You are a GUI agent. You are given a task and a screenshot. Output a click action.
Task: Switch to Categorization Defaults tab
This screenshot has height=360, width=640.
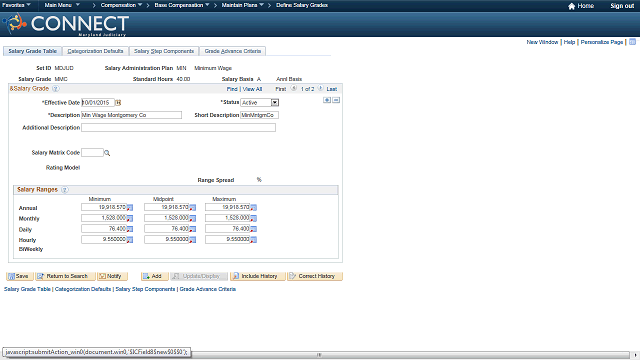95,51
